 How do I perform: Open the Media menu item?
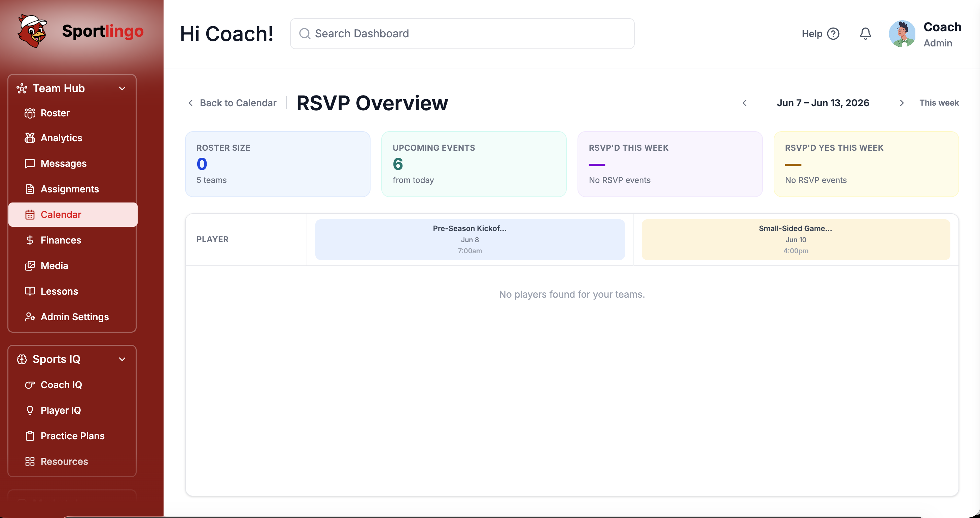[x=73, y=265]
